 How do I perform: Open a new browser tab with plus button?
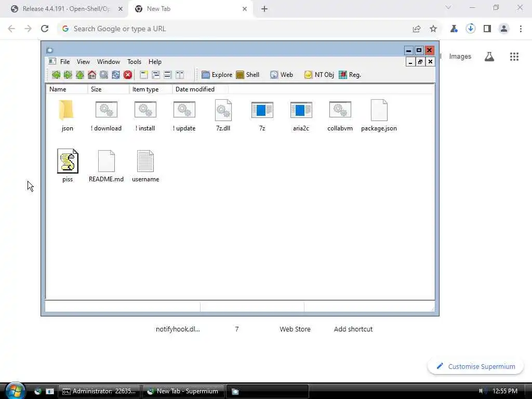264,9
